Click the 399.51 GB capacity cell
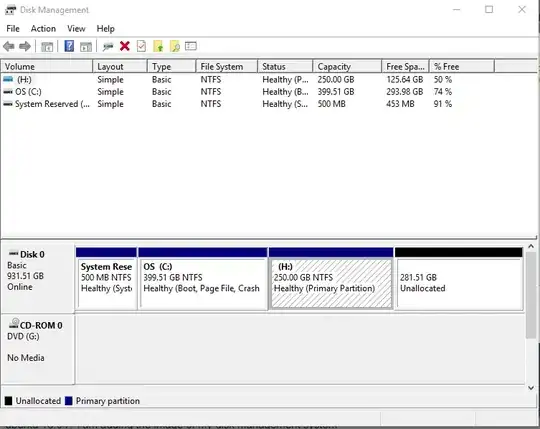Image resolution: width=540 pixels, height=429 pixels. pyautogui.click(x=336, y=92)
